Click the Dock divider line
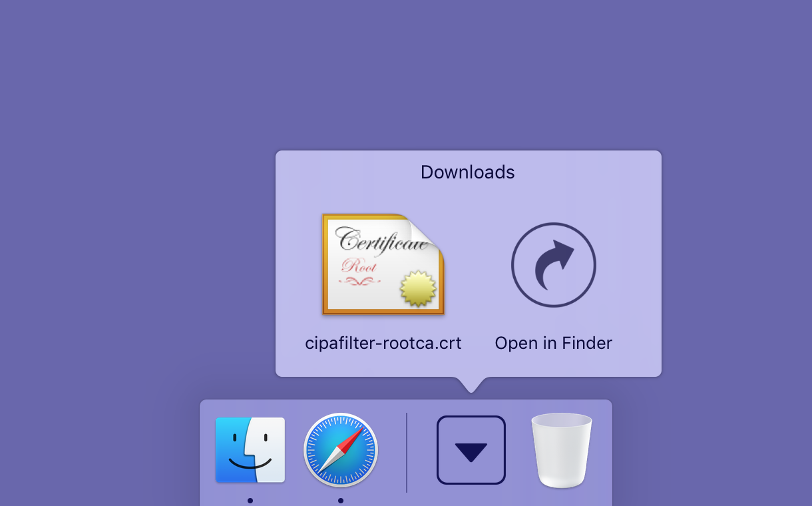 407,451
